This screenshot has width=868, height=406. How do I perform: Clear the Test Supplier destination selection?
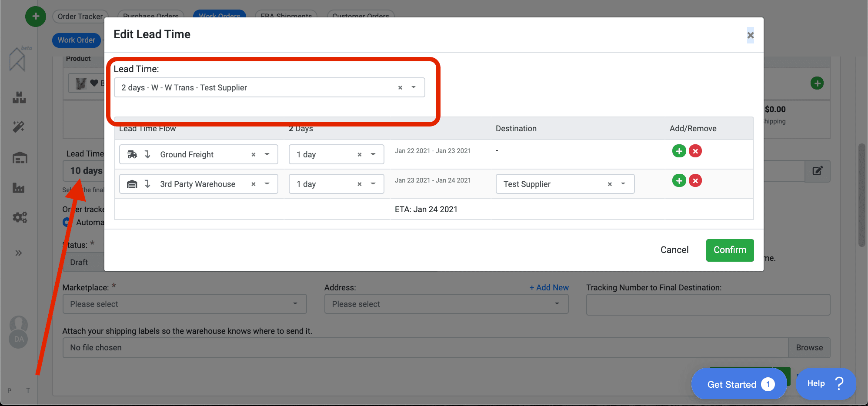[x=609, y=184]
